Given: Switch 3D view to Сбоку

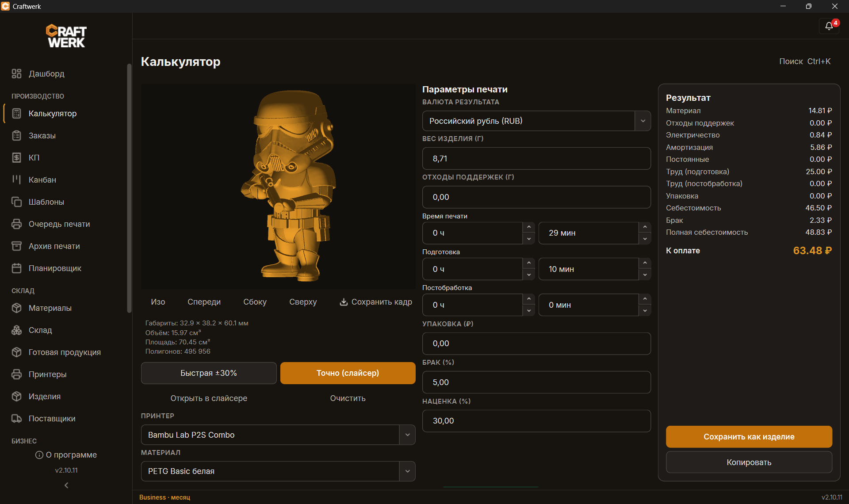Looking at the screenshot, I should (x=255, y=302).
